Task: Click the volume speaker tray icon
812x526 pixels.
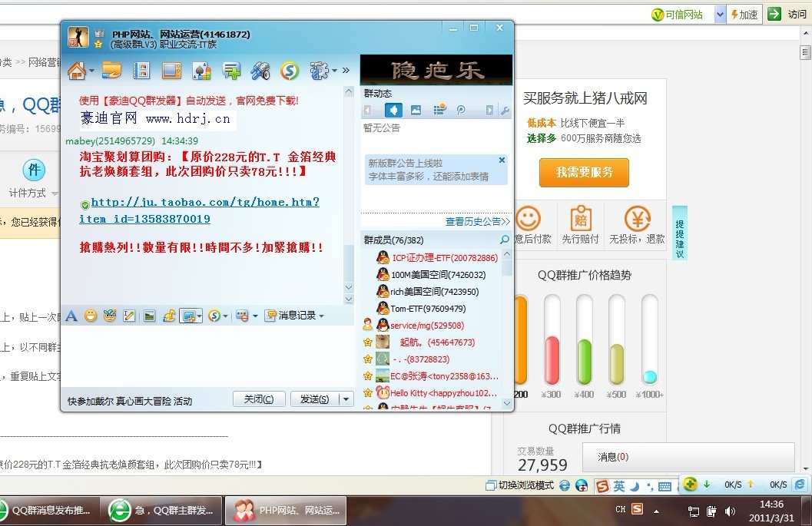Action: click(x=730, y=511)
